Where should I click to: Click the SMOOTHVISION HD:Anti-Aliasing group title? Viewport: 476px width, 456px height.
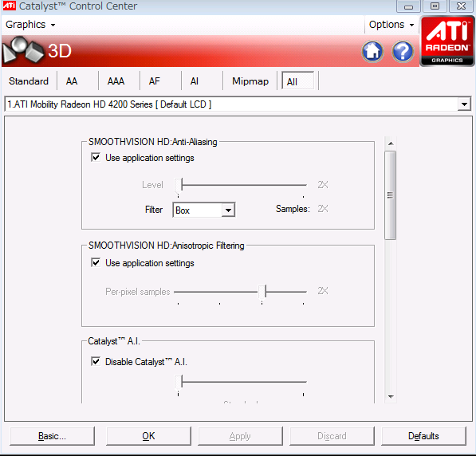[153, 142]
